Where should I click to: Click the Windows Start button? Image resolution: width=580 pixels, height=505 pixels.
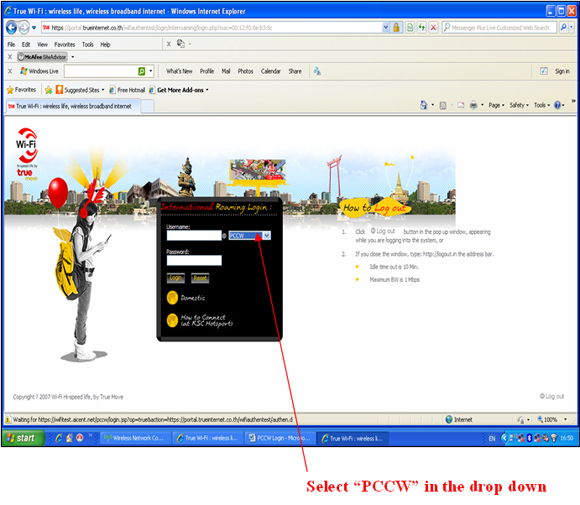click(x=23, y=438)
